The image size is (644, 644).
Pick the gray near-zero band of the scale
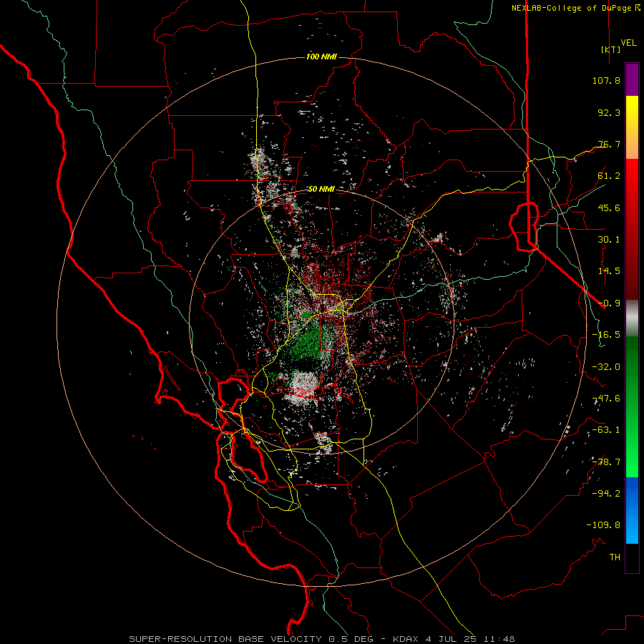(x=632, y=318)
